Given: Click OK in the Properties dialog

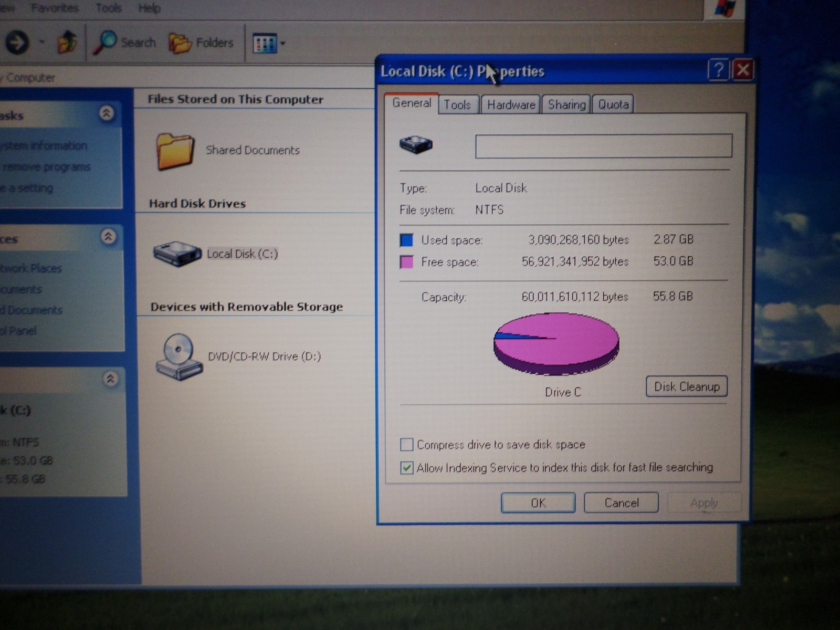Looking at the screenshot, I should point(538,502).
